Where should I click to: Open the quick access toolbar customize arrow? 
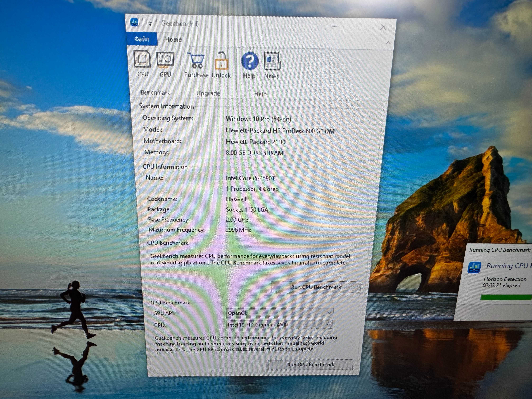150,24
